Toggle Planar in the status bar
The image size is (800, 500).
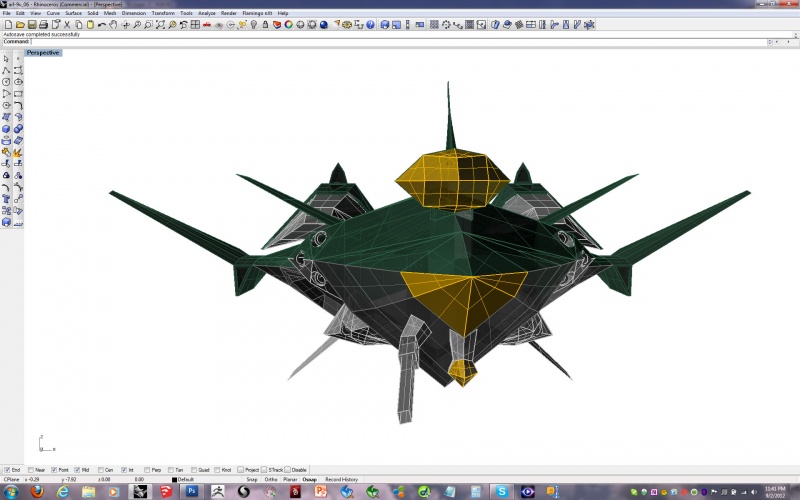pyautogui.click(x=290, y=480)
